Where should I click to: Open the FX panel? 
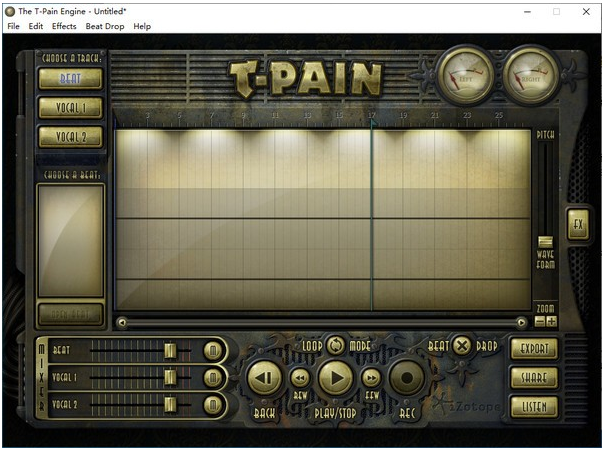pos(577,224)
